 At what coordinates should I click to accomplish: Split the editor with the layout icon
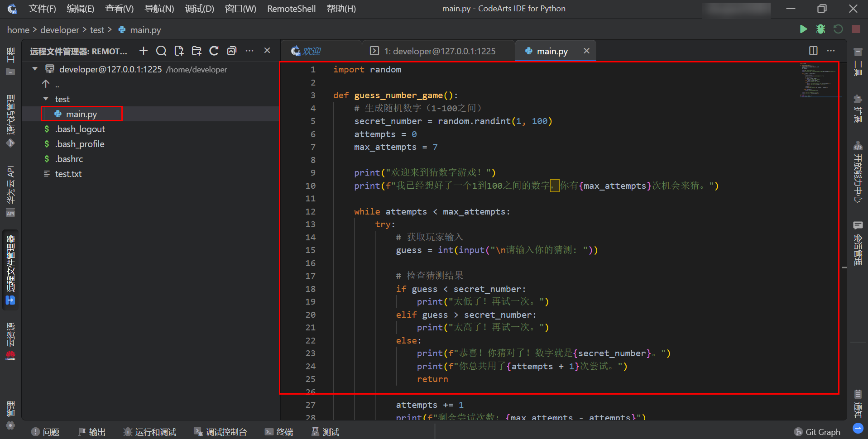pyautogui.click(x=813, y=51)
